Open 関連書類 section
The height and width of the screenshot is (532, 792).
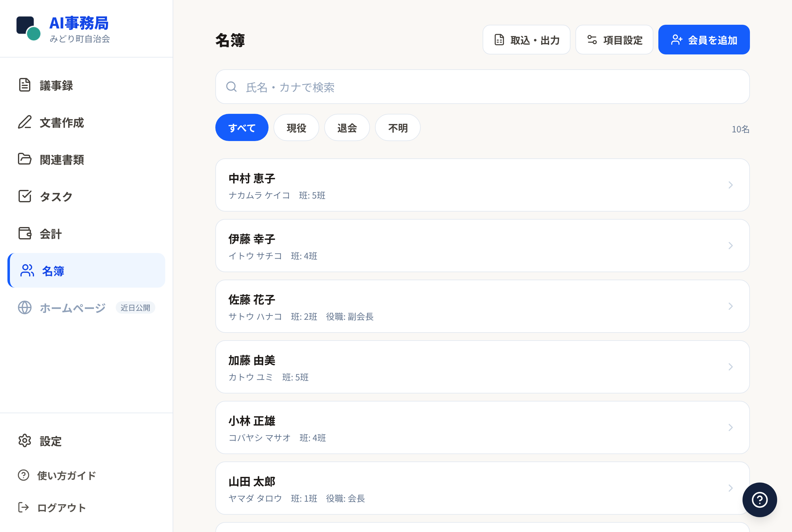[86, 159]
